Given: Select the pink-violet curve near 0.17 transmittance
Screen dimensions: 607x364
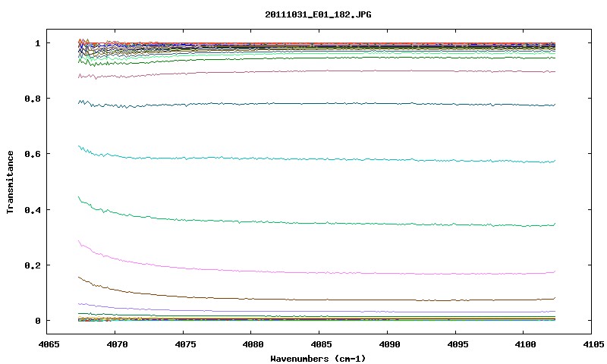Looking at the screenshot, I should [x=317, y=273].
